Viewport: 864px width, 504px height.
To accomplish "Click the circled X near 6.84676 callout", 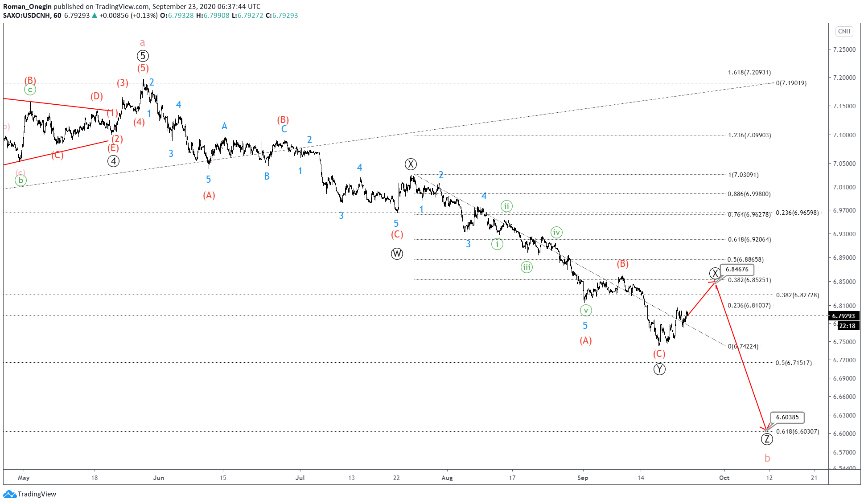I will click(x=715, y=273).
